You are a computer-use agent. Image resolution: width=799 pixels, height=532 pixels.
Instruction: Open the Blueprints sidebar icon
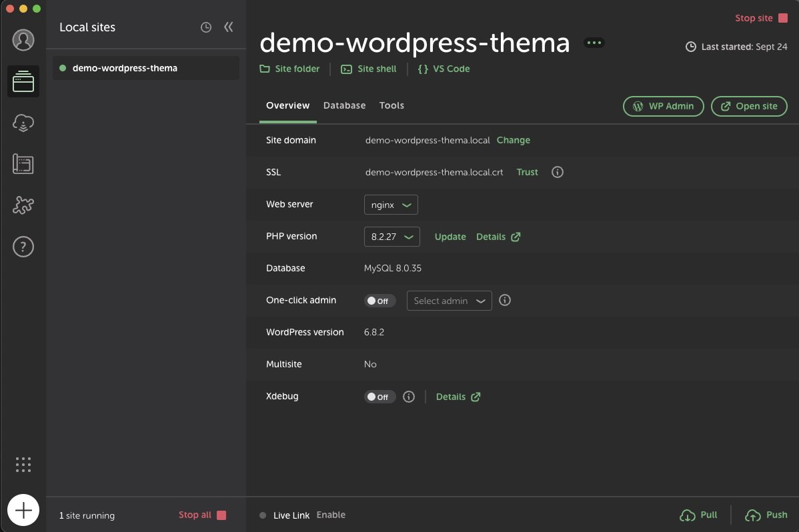[23, 164]
